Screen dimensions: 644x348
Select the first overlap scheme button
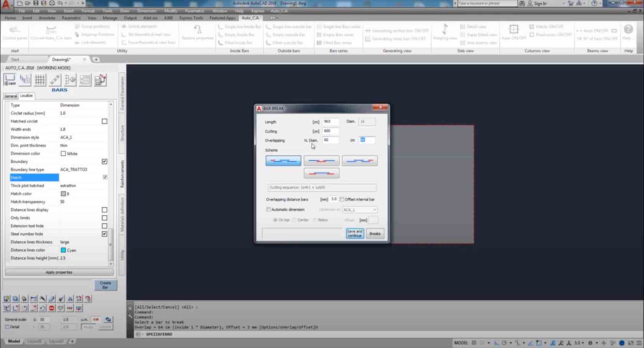283,161
